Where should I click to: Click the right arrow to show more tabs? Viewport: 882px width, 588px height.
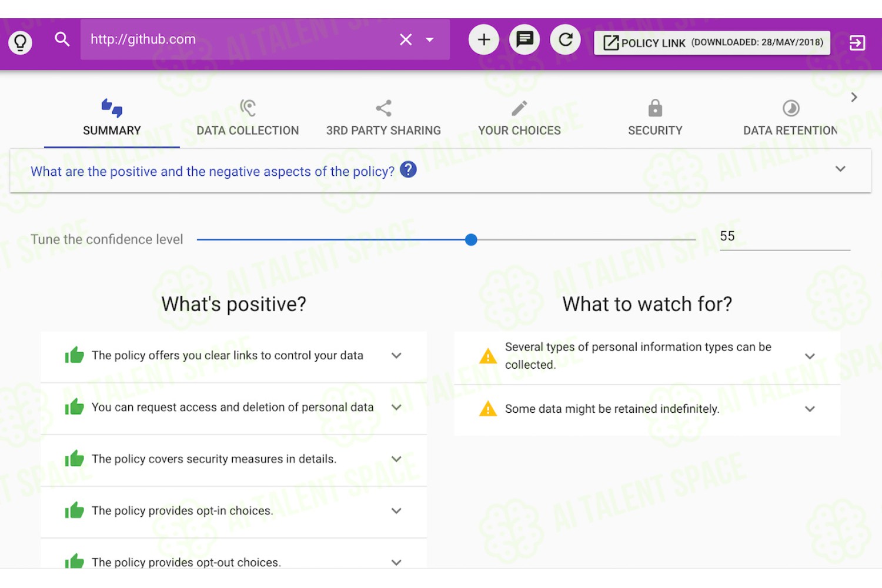click(854, 98)
